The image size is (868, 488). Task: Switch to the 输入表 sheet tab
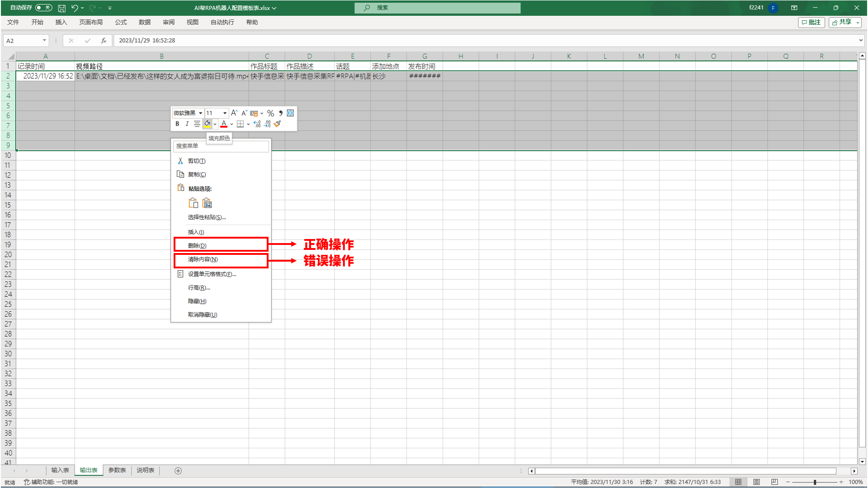[x=60, y=470]
